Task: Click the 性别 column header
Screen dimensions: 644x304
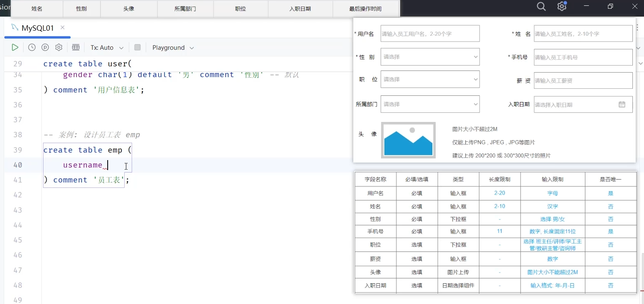Action: click(82, 9)
